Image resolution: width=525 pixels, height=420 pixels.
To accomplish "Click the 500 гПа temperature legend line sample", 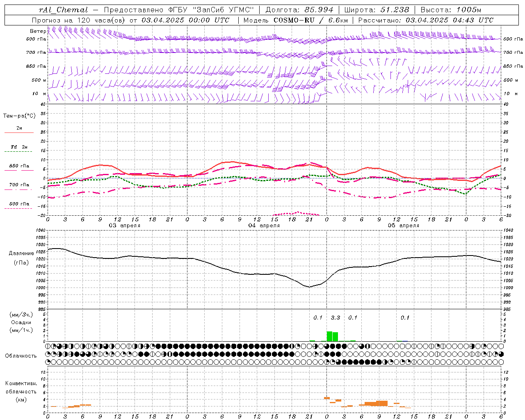I will coord(19,209).
